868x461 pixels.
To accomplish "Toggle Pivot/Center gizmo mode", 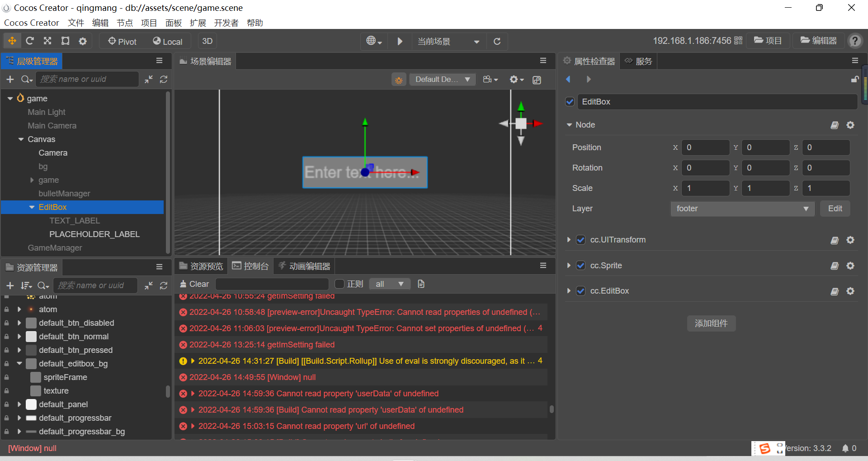I will tap(122, 41).
